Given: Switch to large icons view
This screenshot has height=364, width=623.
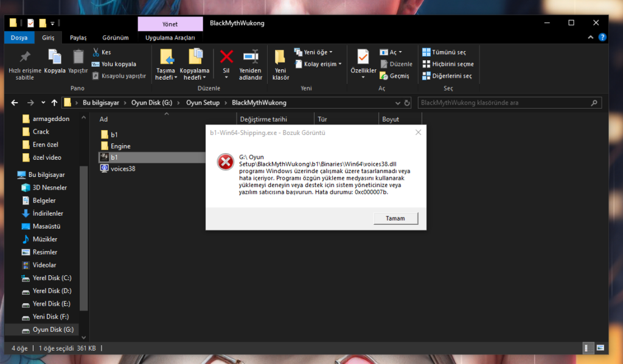Looking at the screenshot, I should click(600, 348).
